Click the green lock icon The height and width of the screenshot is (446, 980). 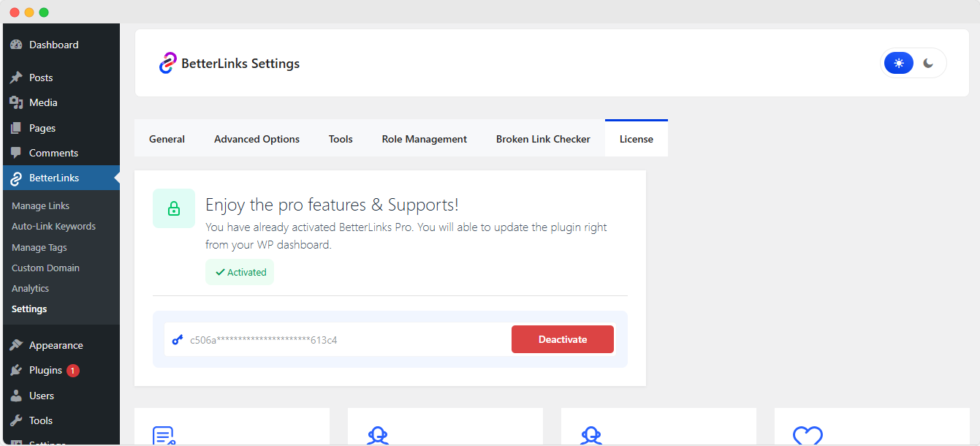[174, 209]
